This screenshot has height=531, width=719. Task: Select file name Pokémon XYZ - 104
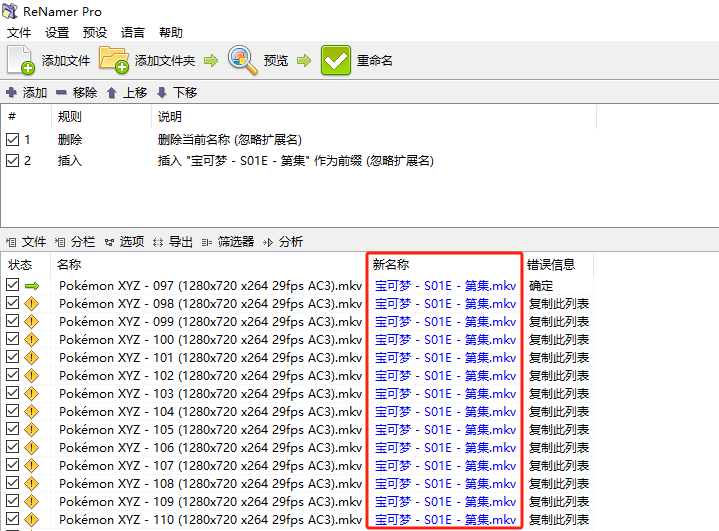coord(210,412)
